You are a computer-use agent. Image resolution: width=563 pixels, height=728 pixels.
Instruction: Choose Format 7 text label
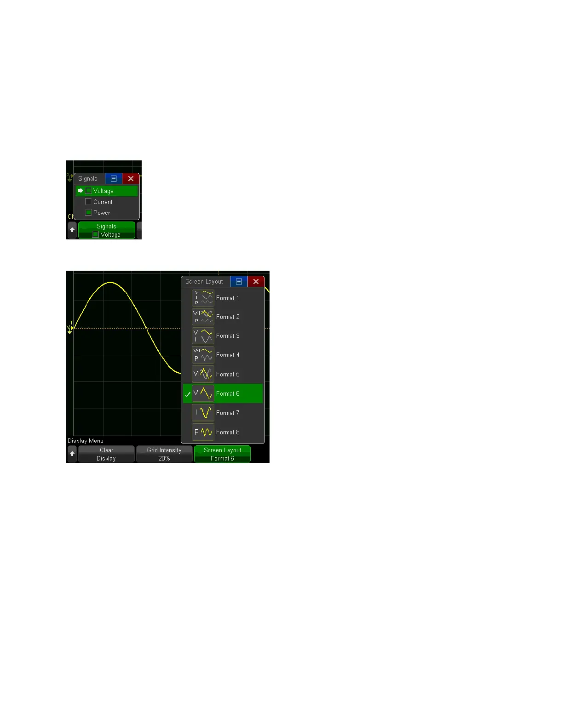228,413
